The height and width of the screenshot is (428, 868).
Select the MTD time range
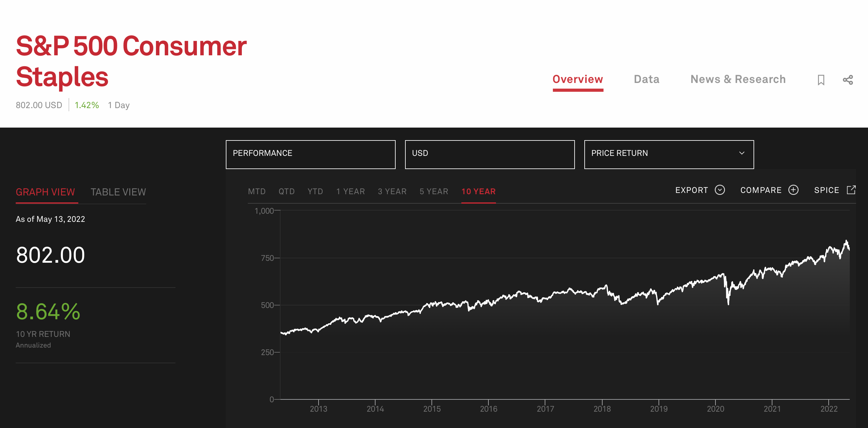[257, 191]
